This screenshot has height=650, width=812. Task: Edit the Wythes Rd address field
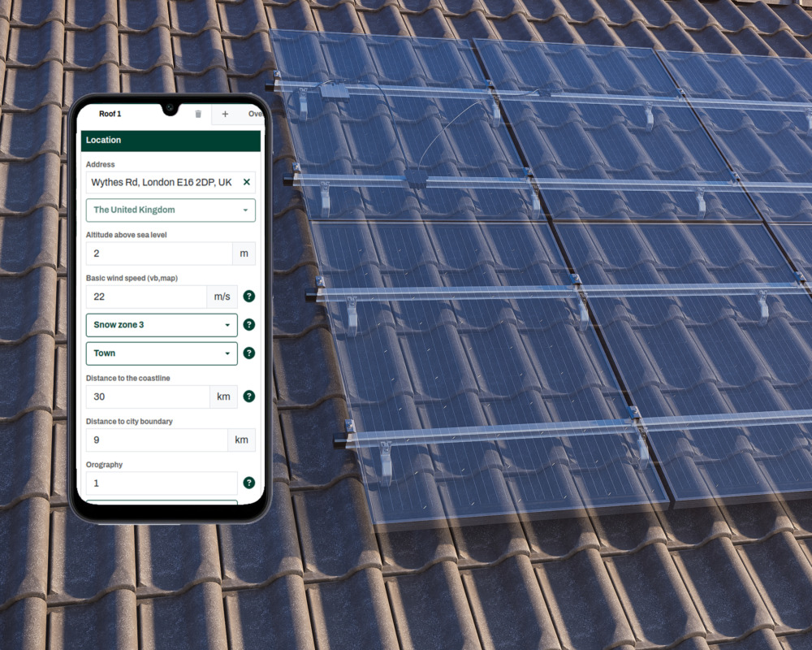coord(171,183)
